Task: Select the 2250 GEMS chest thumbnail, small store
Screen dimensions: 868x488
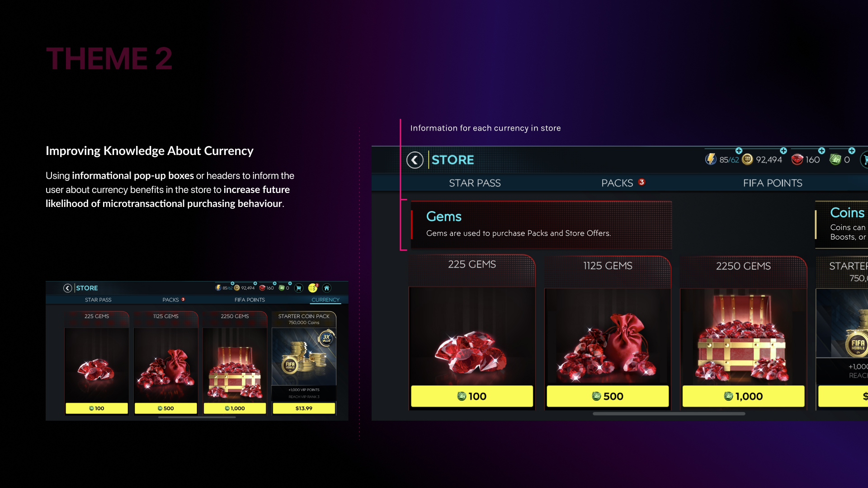Action: click(x=235, y=365)
